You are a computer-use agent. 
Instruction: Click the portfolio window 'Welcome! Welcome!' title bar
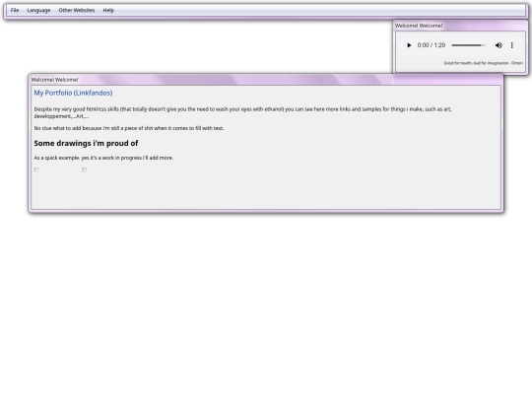266,80
